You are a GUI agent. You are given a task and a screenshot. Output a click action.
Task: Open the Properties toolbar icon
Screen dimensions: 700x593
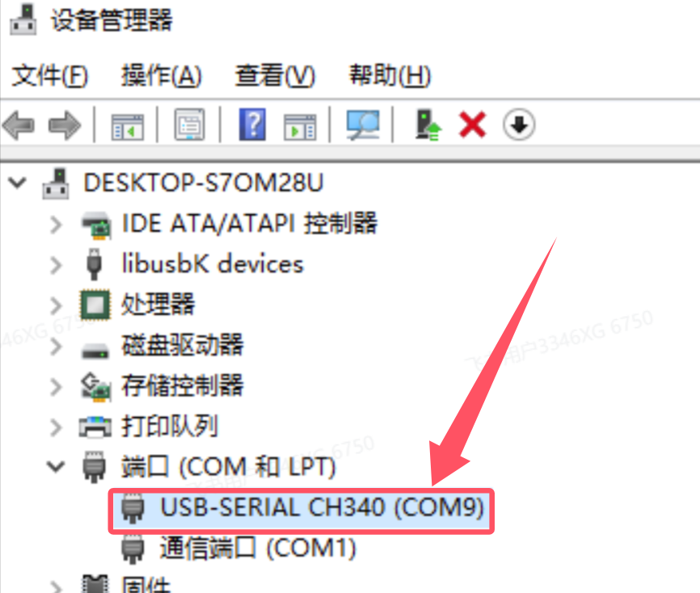tap(190, 124)
